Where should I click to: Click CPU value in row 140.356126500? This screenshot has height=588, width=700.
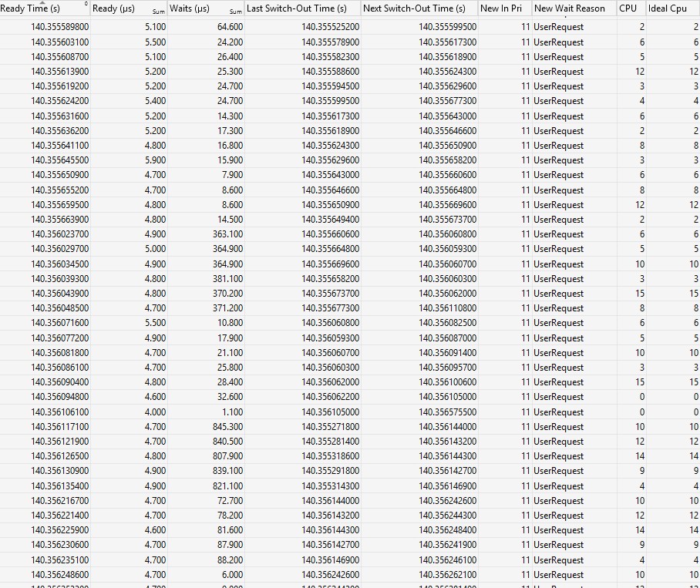click(x=640, y=456)
